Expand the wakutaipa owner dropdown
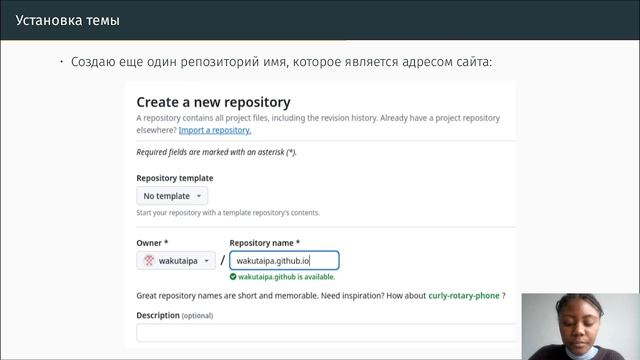 tap(176, 260)
